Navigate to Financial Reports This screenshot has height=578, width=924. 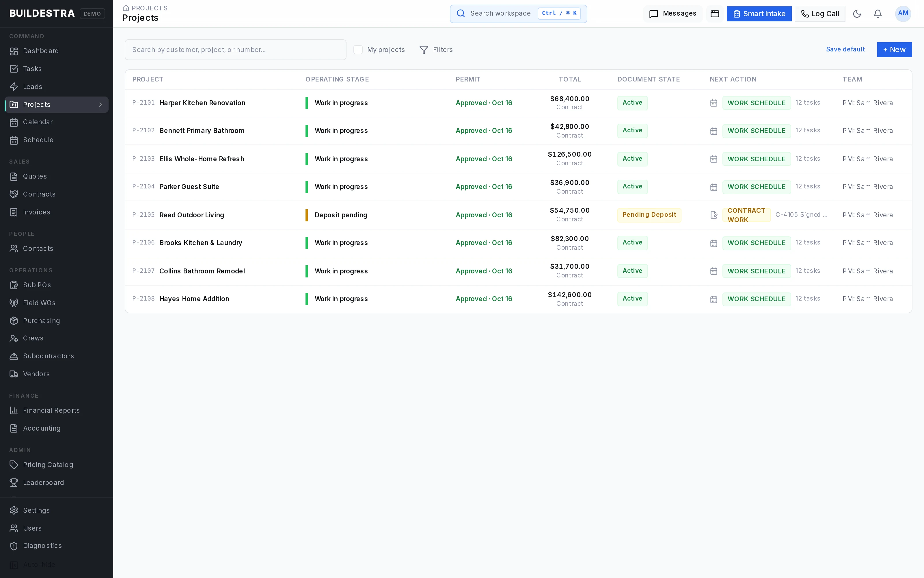point(57,411)
